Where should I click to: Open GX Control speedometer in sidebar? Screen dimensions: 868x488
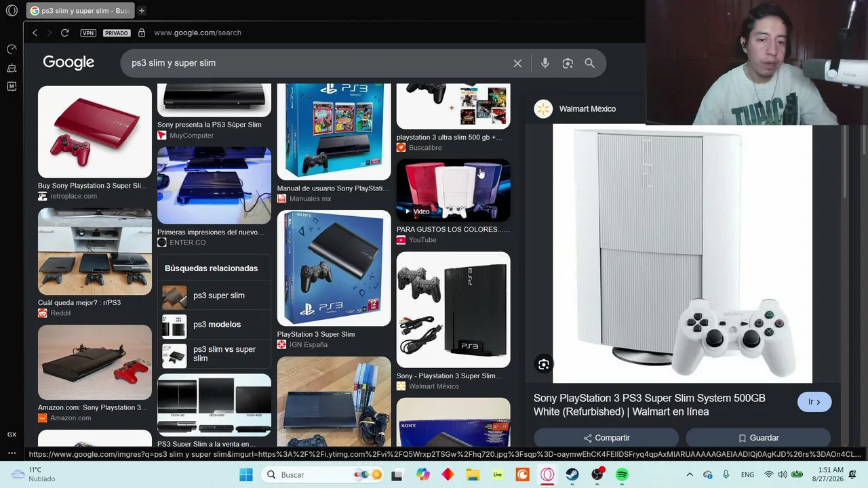point(12,49)
